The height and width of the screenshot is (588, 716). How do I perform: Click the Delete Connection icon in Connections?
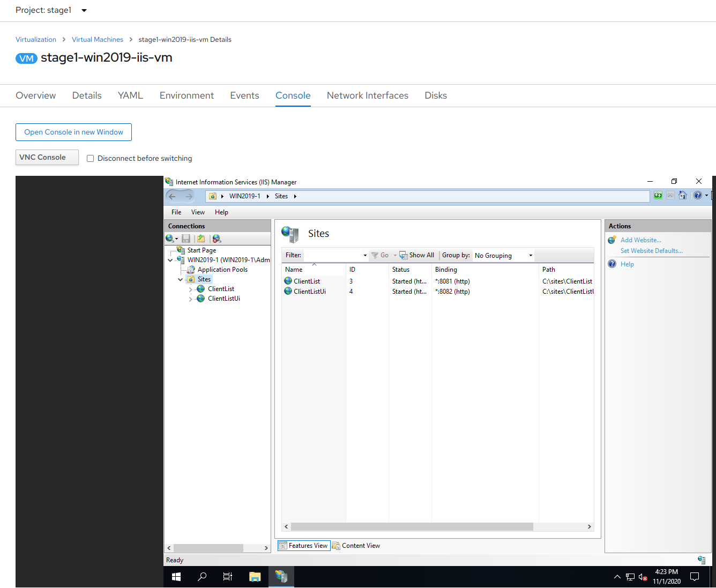tap(217, 239)
